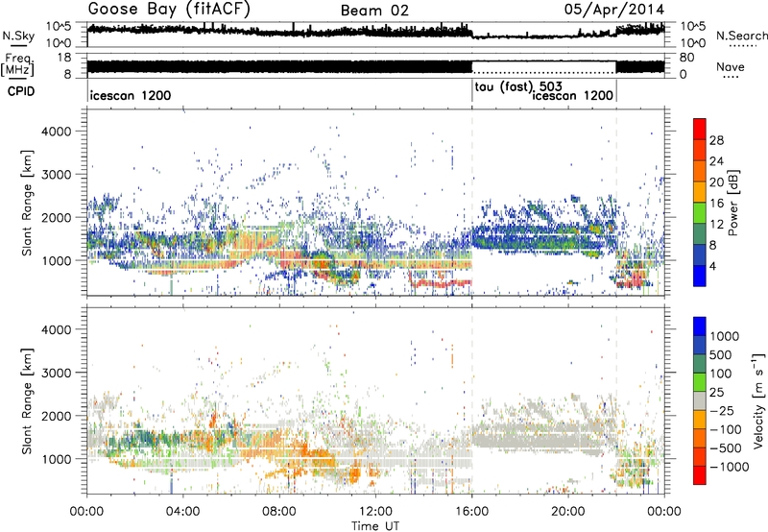Click 'Slant Range [km]' label of power panel
The image size is (768, 532).
[x=27, y=203]
